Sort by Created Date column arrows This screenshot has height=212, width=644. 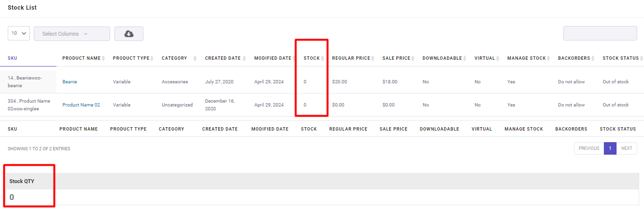coord(245,58)
